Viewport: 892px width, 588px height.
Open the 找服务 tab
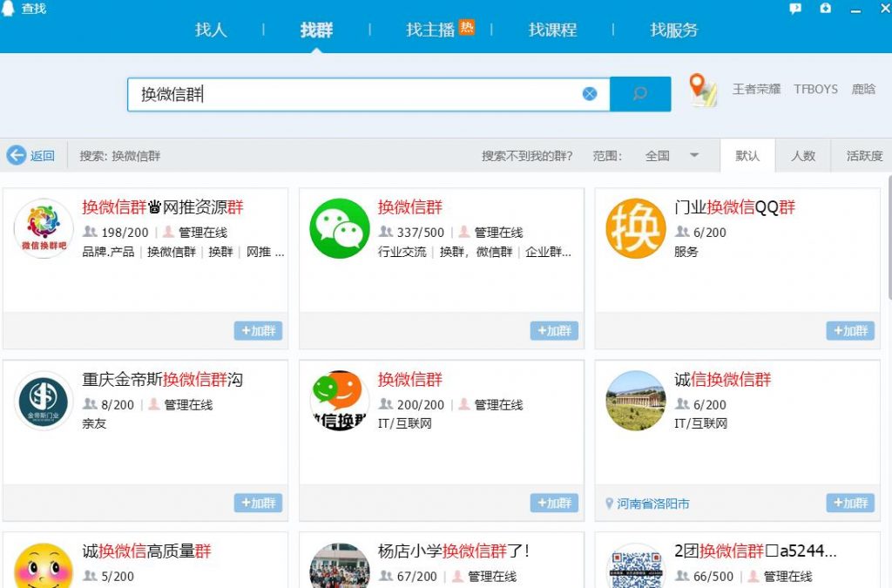(674, 30)
